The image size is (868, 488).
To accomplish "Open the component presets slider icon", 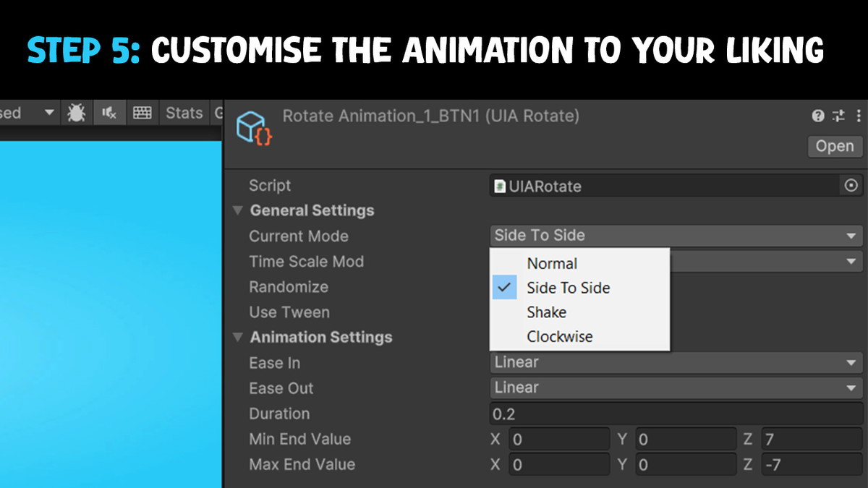I will coord(838,116).
